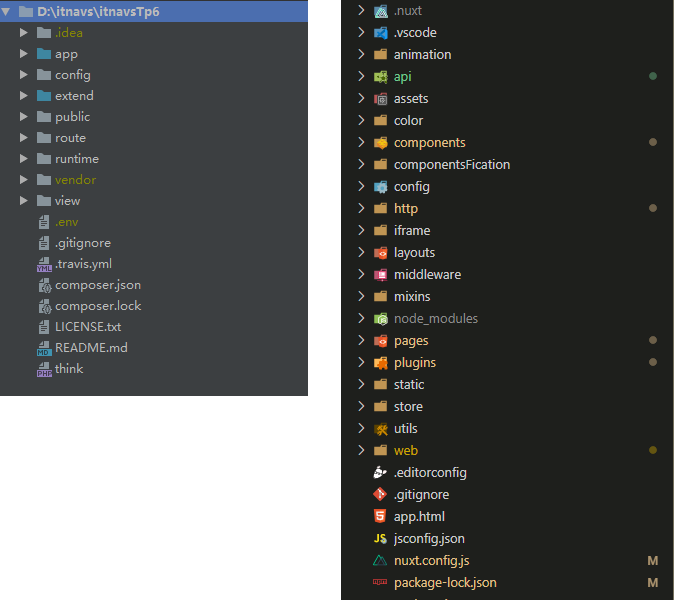
Task: Click the config gear folder icon in VS Code tree
Action: coord(380,187)
